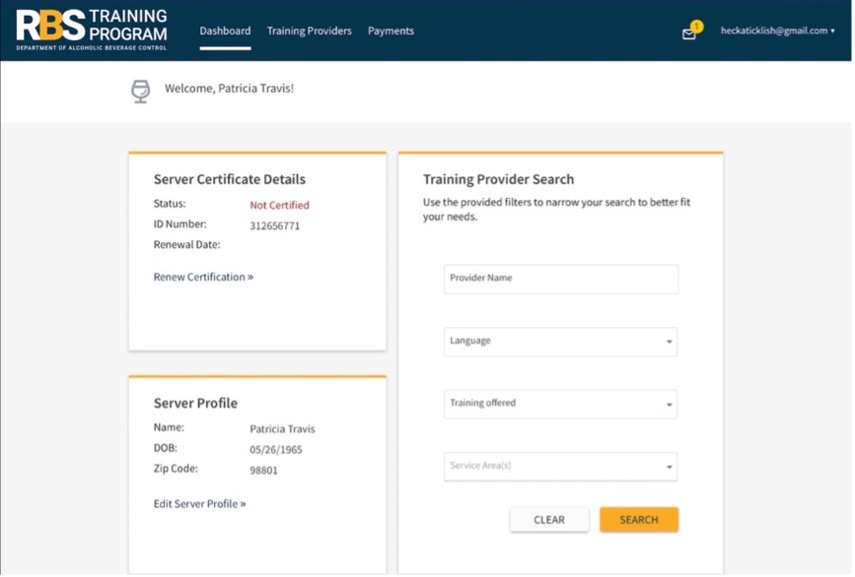This screenshot has height=577, width=855.
Task: Open the Dashboard tab
Action: click(225, 31)
